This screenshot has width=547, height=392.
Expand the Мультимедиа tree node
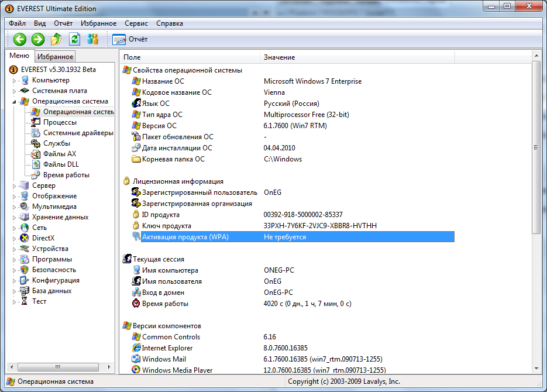14,207
